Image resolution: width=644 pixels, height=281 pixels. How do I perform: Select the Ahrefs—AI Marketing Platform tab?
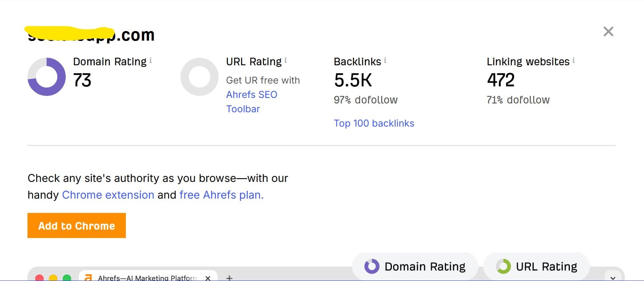[x=147, y=277]
